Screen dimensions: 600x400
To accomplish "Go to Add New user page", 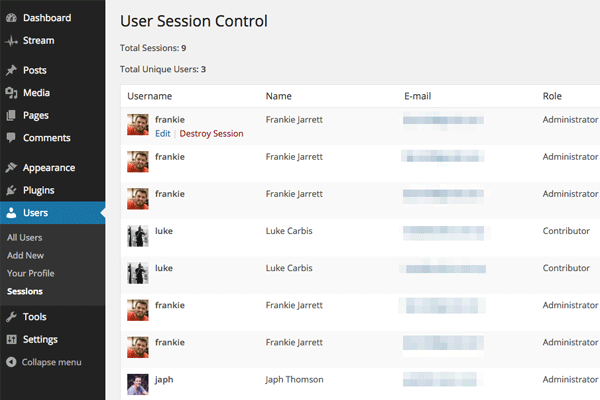I will 24,255.
